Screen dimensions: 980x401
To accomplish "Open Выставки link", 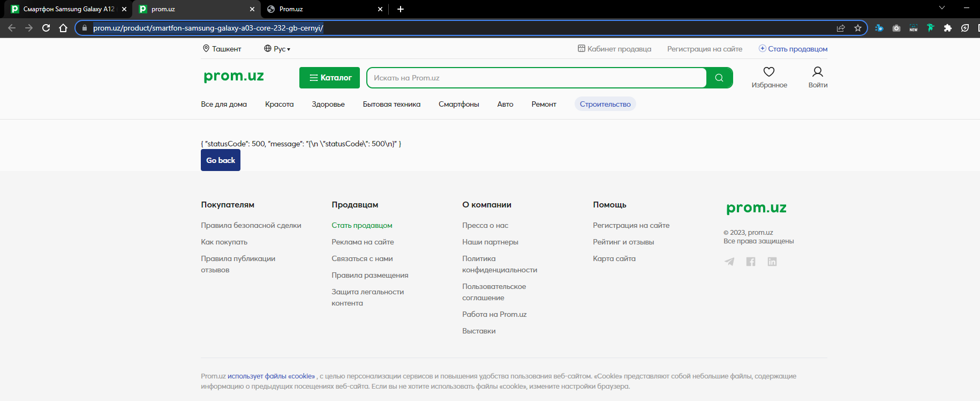I will (x=479, y=331).
